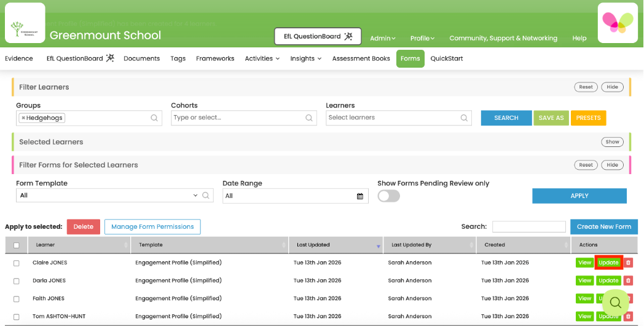This screenshot has width=644, height=326.
Task: Hide the Filter Forms panel
Action: [x=612, y=165]
